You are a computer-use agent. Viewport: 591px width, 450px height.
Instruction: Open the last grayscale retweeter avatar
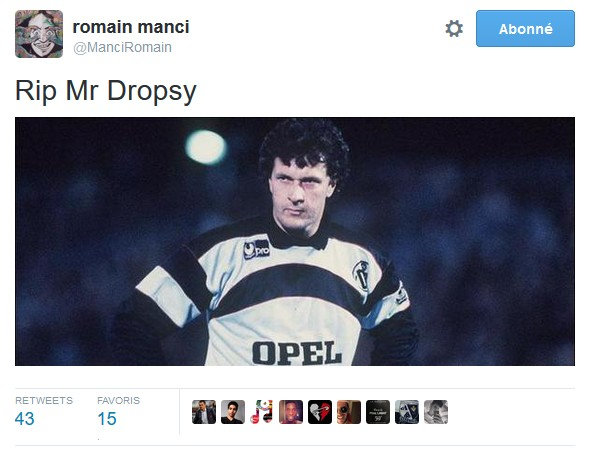[436, 412]
